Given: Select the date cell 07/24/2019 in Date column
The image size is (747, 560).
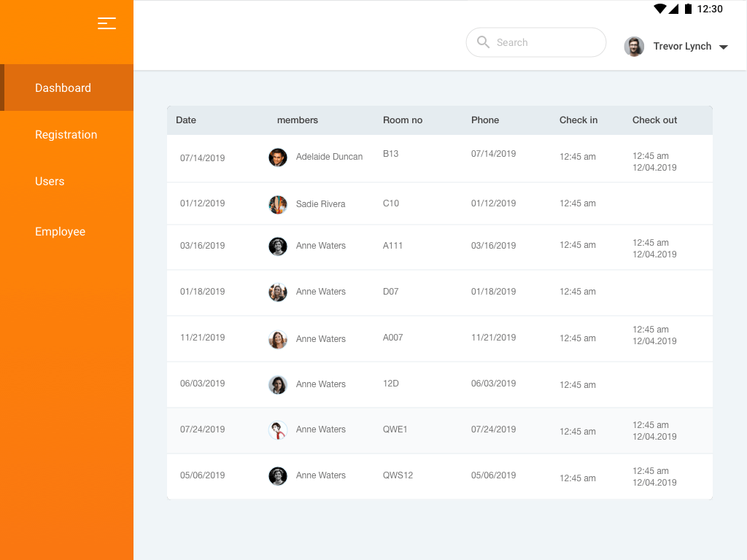Looking at the screenshot, I should pos(203,429).
